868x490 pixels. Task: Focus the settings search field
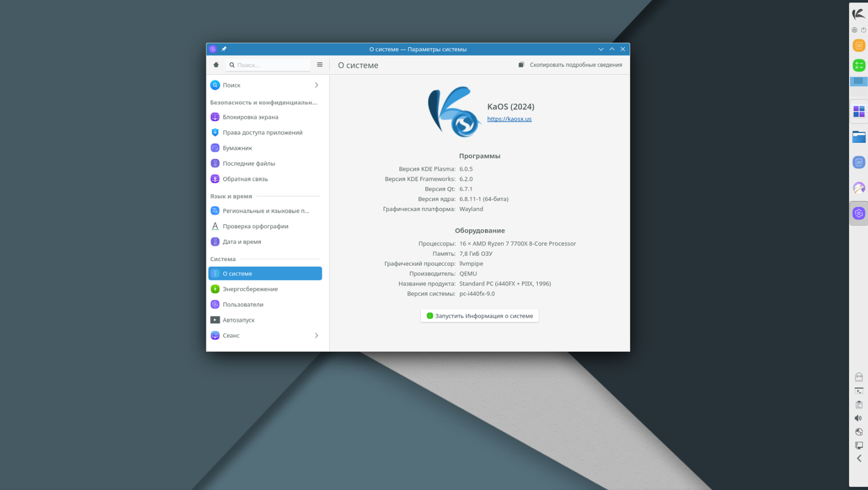(x=268, y=65)
